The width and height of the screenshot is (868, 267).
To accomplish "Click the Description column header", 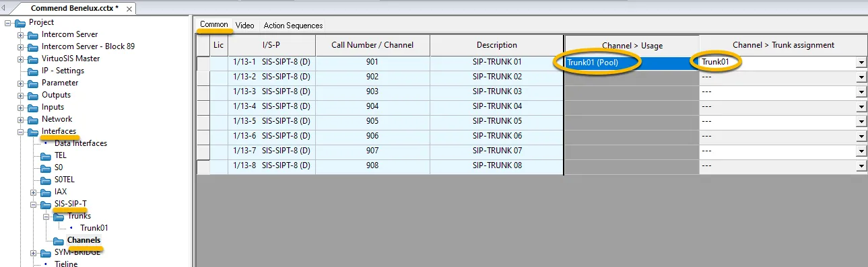I will point(497,45).
